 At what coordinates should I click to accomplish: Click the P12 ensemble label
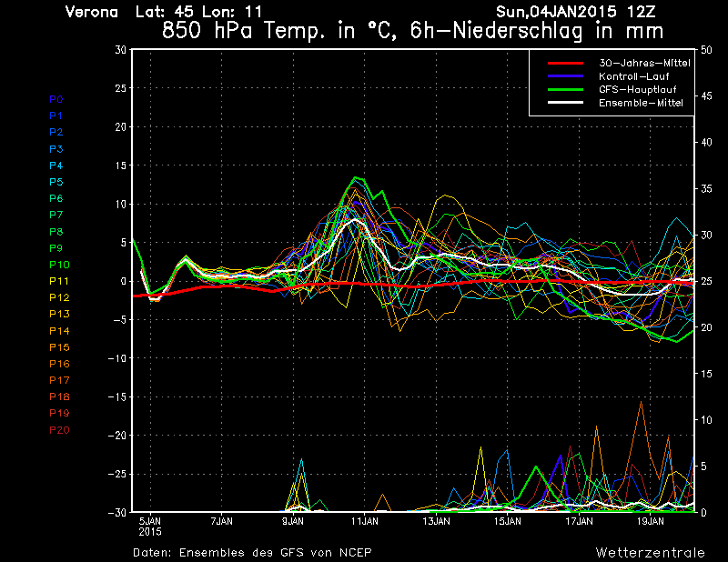[x=59, y=297]
